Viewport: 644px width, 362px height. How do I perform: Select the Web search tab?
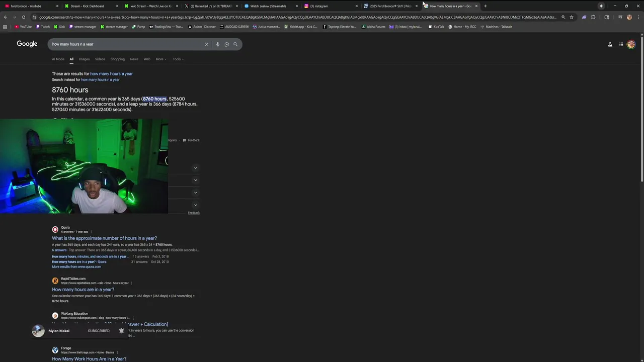click(147, 59)
